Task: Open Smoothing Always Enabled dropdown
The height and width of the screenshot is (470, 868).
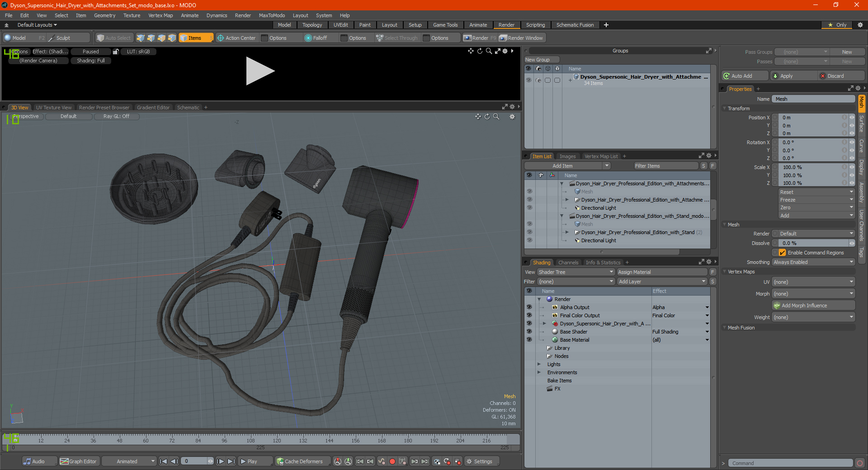Action: click(x=813, y=262)
